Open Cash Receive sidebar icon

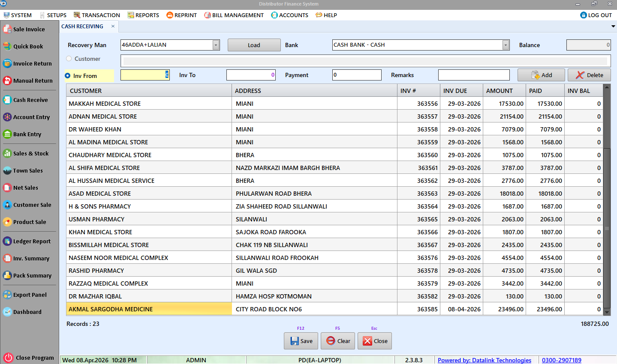pos(7,100)
